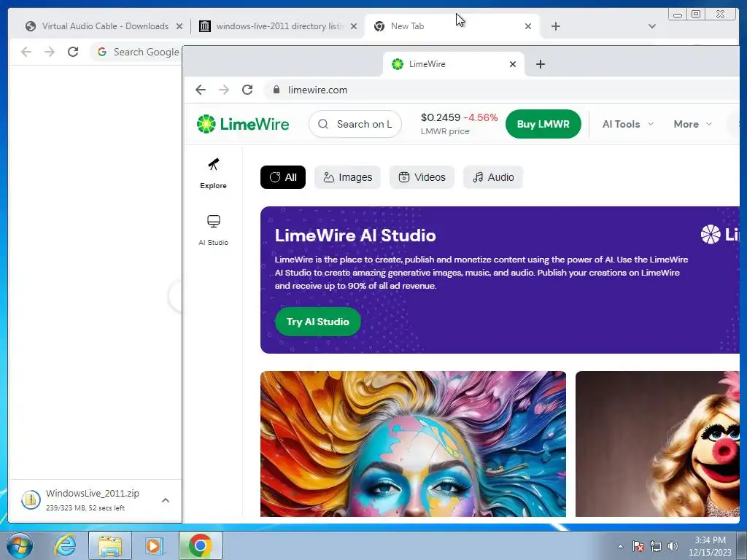Show hidden system tray icons
The image size is (747, 560).
(620, 546)
